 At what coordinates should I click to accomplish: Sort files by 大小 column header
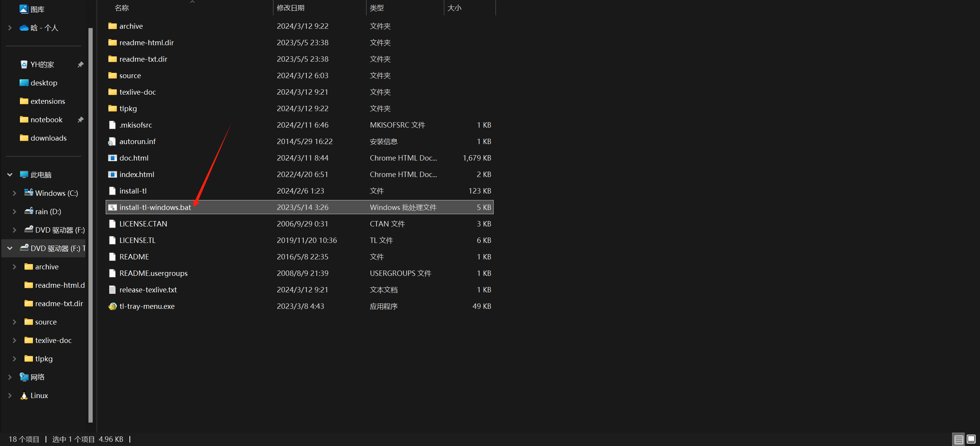(454, 8)
